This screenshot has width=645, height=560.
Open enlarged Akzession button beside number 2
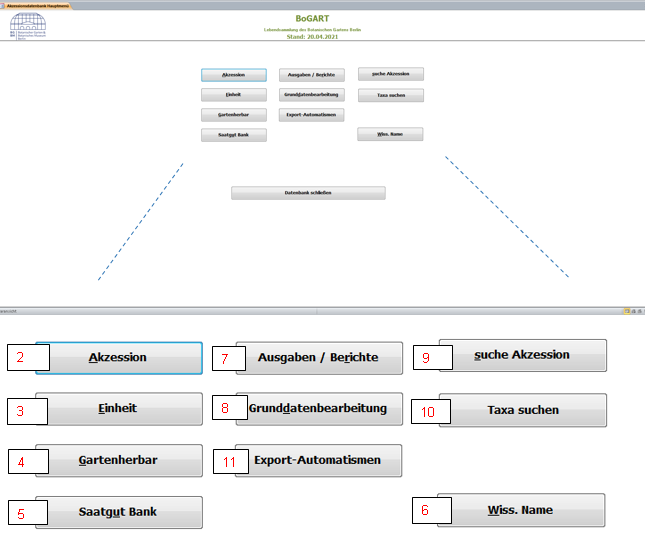pyautogui.click(x=119, y=358)
